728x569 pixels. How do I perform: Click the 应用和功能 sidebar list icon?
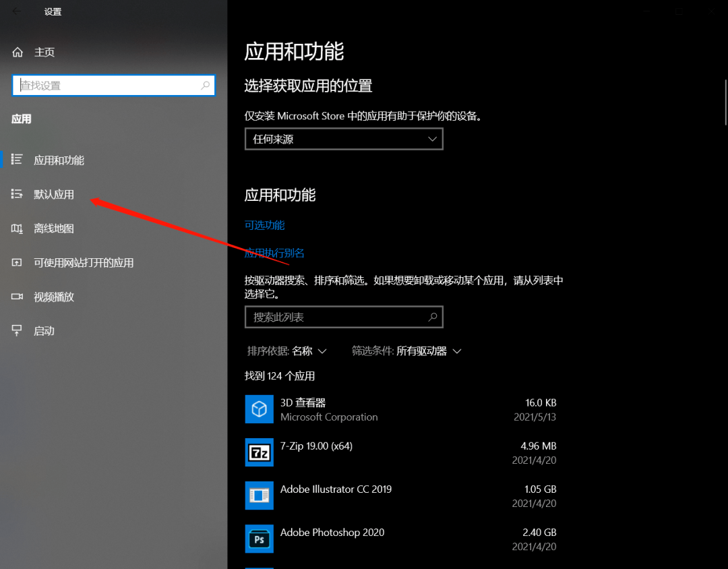click(x=17, y=159)
